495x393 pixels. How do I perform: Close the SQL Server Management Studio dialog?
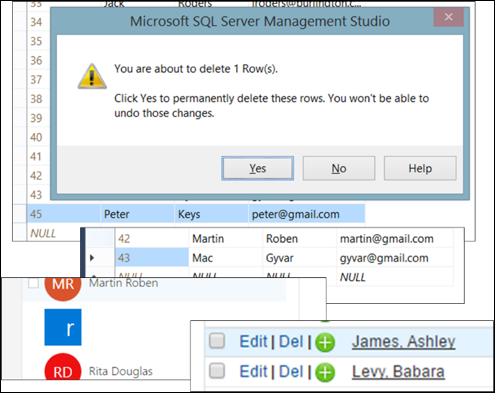449,17
